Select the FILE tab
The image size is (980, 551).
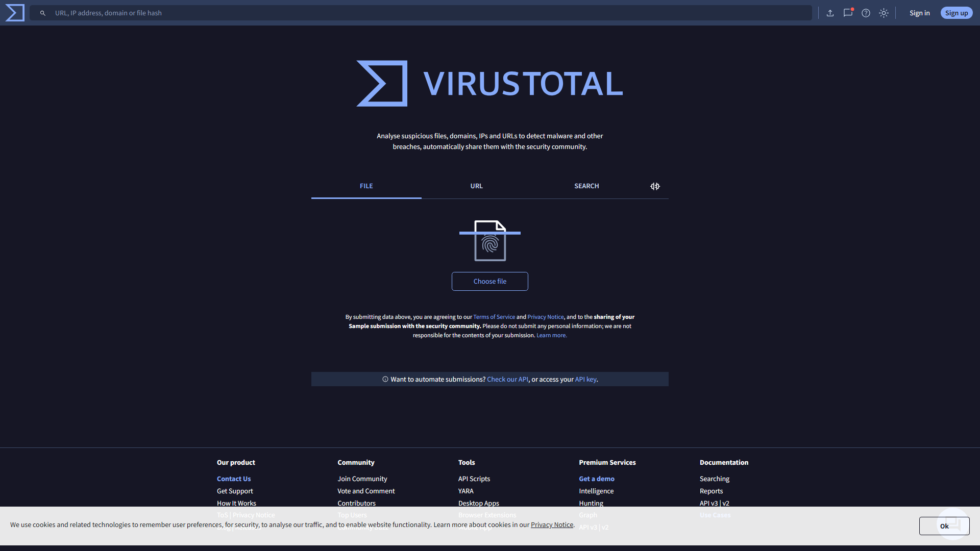(x=366, y=186)
